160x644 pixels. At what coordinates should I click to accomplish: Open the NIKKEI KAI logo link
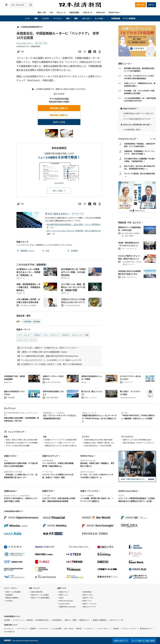pos(137,569)
